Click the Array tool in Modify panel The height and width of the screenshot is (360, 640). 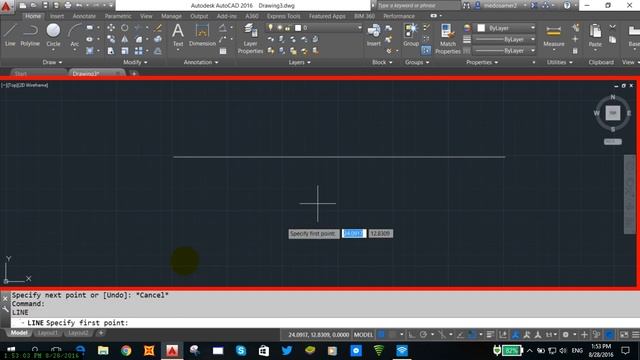(x=139, y=51)
